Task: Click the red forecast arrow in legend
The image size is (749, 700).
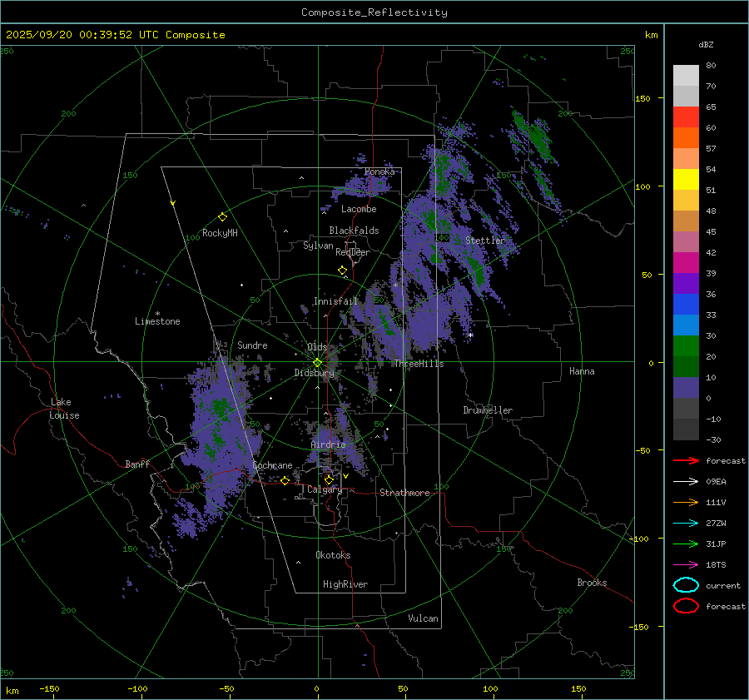Action: tap(686, 460)
